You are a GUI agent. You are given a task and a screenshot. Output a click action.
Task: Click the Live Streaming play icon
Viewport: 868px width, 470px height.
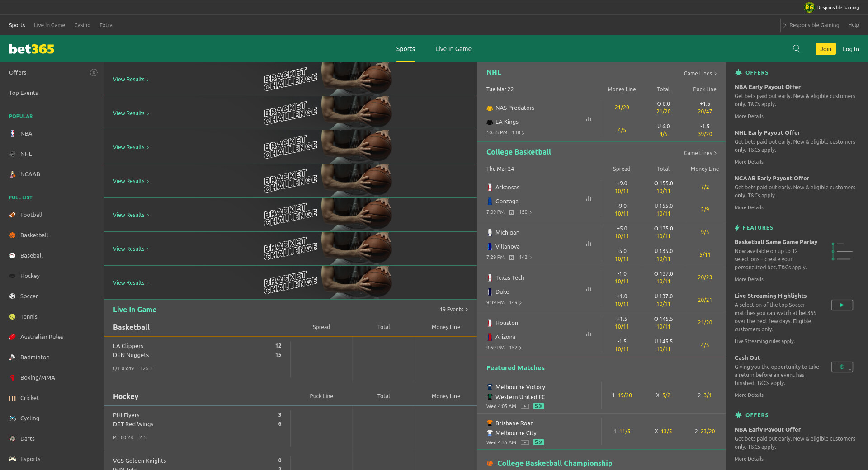[842, 305]
